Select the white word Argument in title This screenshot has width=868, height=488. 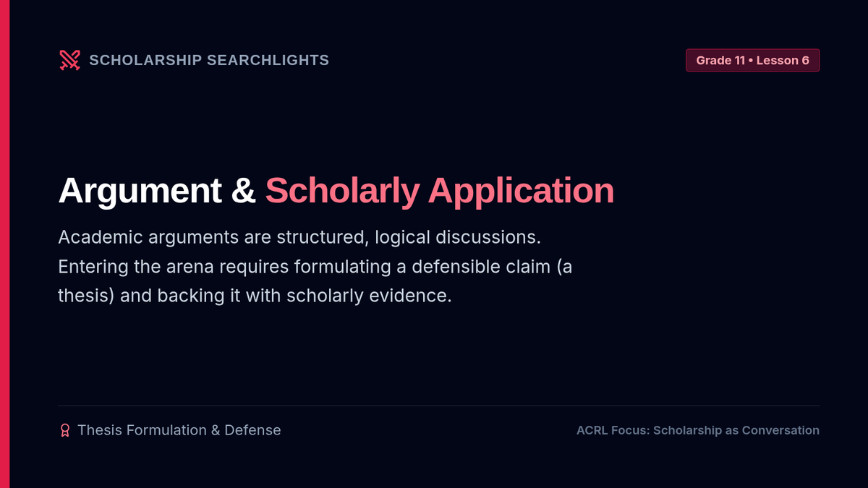click(140, 191)
